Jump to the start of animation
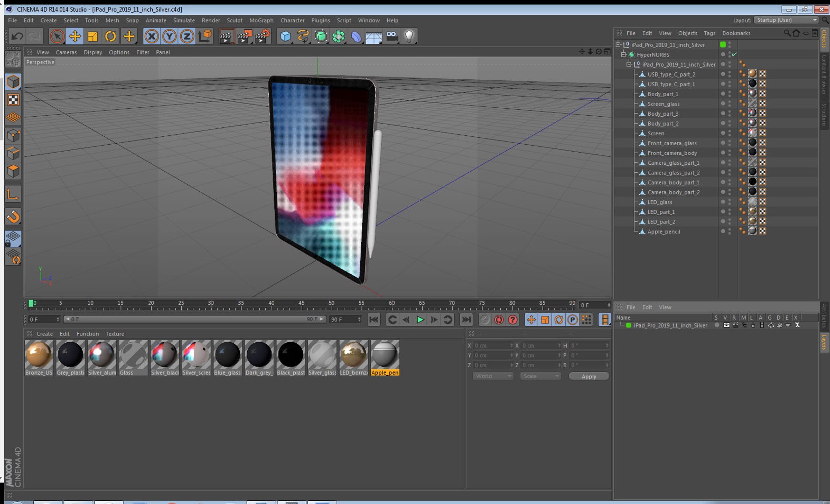Viewport: 830px width, 504px height. click(373, 320)
